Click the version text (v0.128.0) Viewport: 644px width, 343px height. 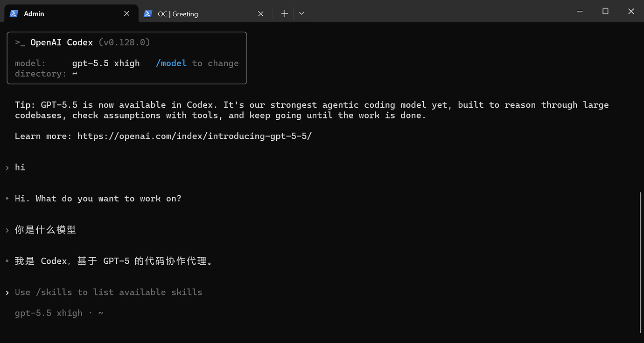coord(125,42)
